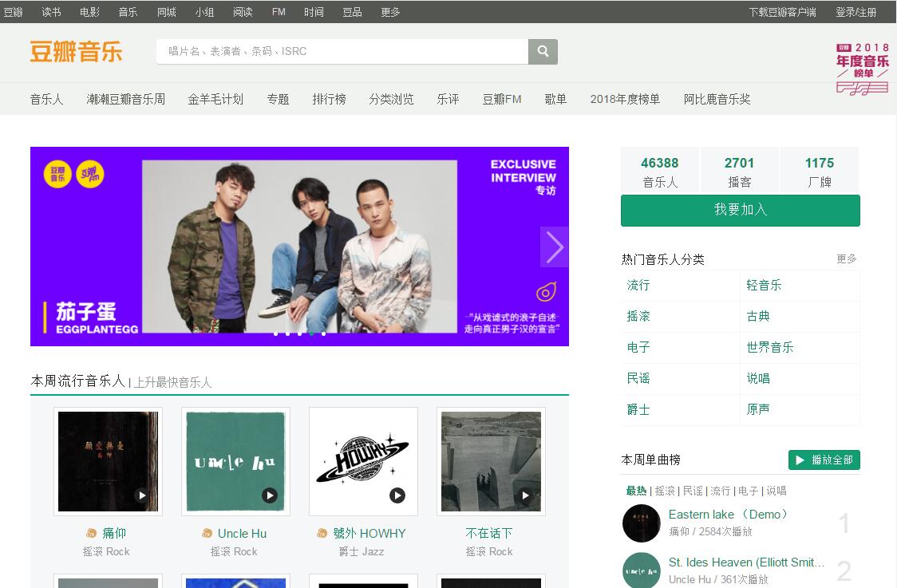
Task: Select the first carousel indicator dot
Action: [x=275, y=333]
